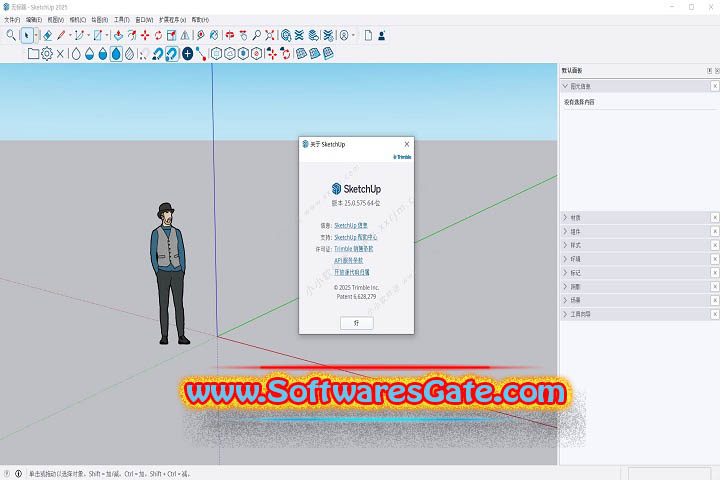Pin the default tray using its pin icon

pyautogui.click(x=709, y=70)
